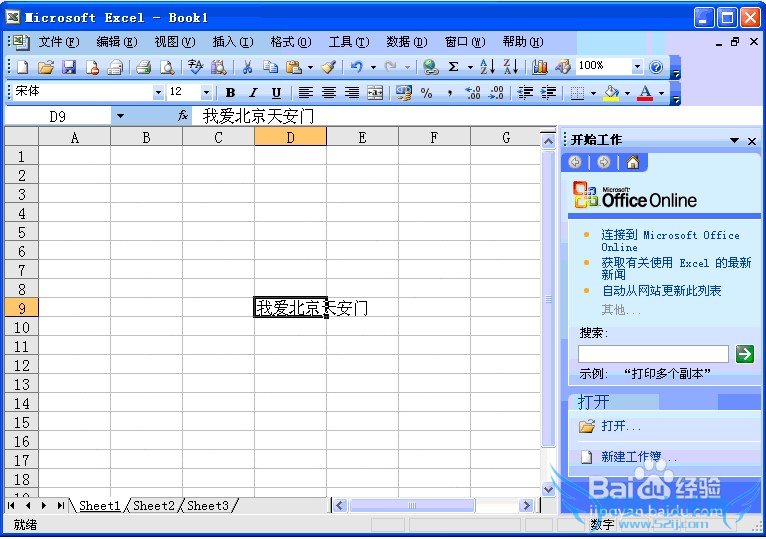Go to task pane home icon
Screen dimensions: 766x539
[x=633, y=162]
